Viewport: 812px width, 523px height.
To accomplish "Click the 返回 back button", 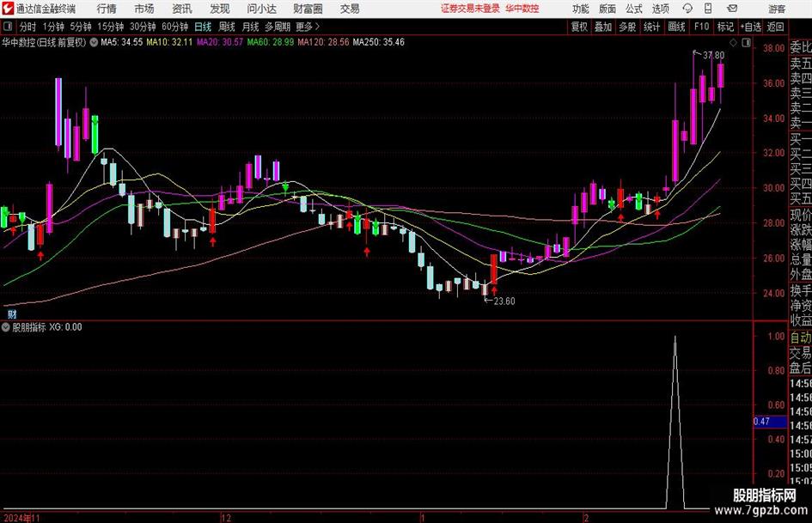I will 775,27.
